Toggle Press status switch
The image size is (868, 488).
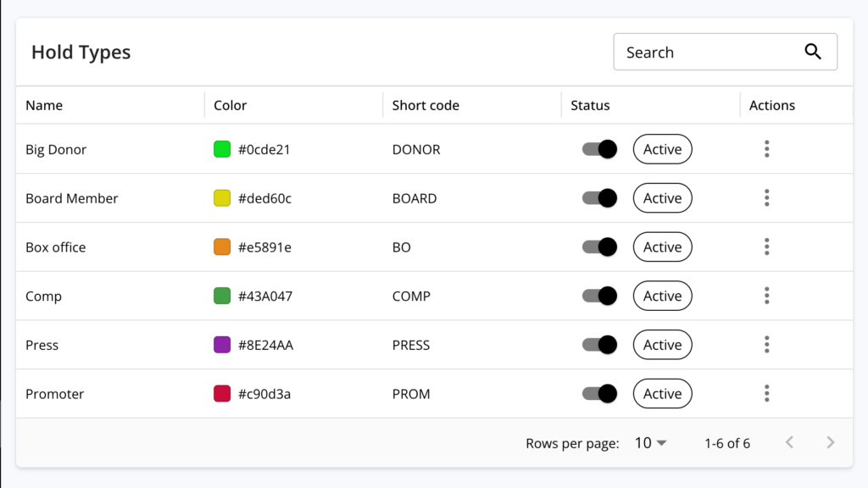click(599, 345)
